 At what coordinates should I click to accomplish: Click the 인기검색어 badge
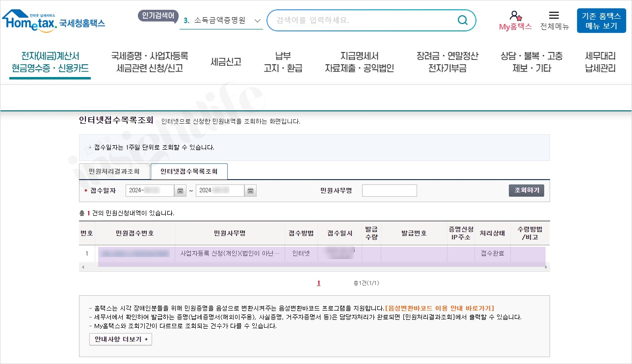tap(158, 16)
